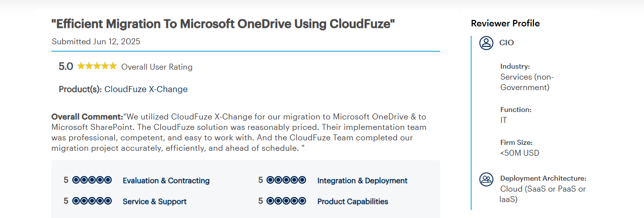Screen dimensions: 644x218
Task: Click the Integration & Deployment rating circles
Action: tap(286, 180)
